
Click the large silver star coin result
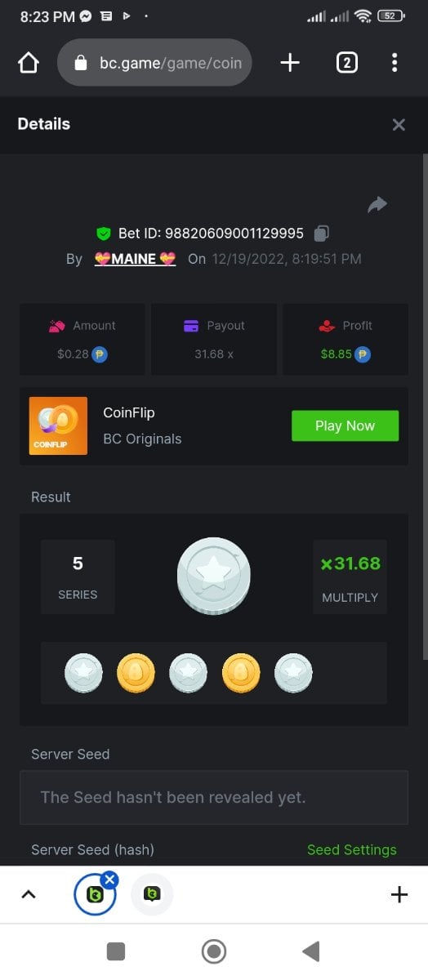(x=214, y=576)
